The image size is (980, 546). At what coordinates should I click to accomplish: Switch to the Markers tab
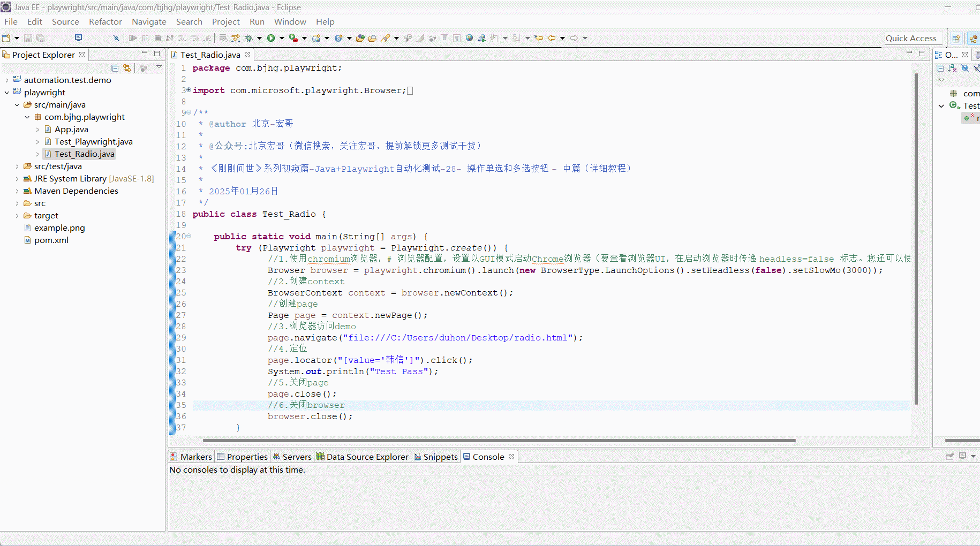(191, 457)
